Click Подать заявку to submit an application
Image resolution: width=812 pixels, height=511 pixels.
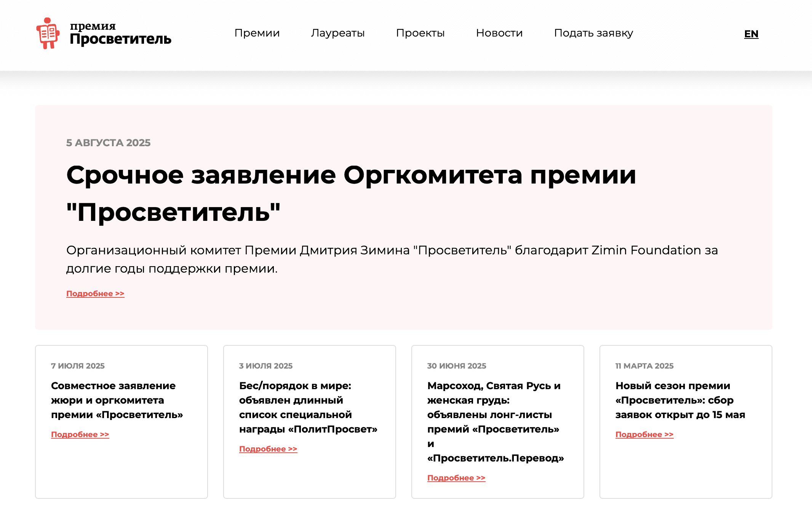(593, 34)
